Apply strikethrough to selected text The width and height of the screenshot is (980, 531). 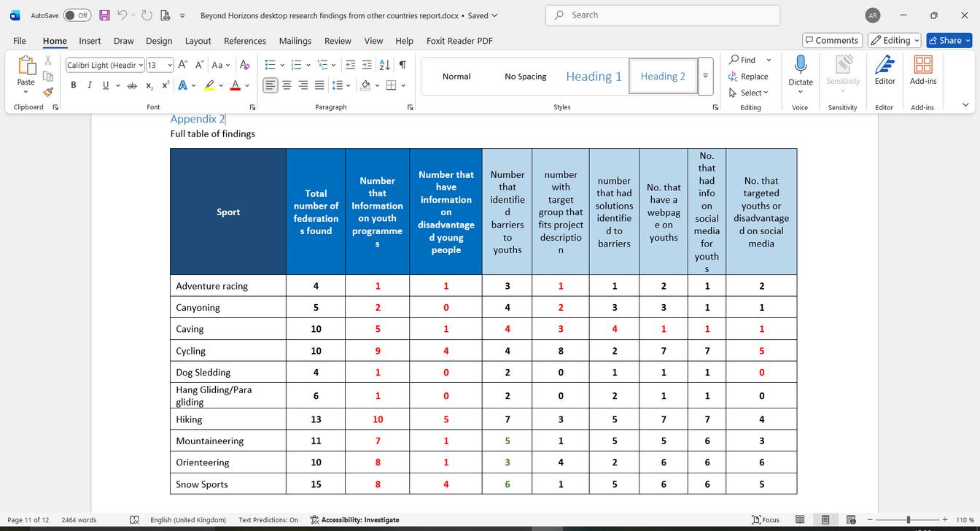[x=132, y=85]
